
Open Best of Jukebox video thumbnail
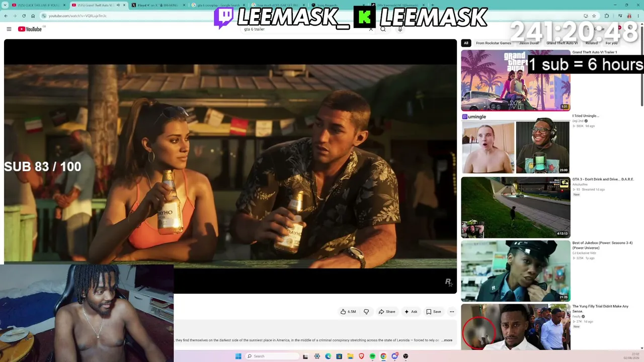point(516,271)
